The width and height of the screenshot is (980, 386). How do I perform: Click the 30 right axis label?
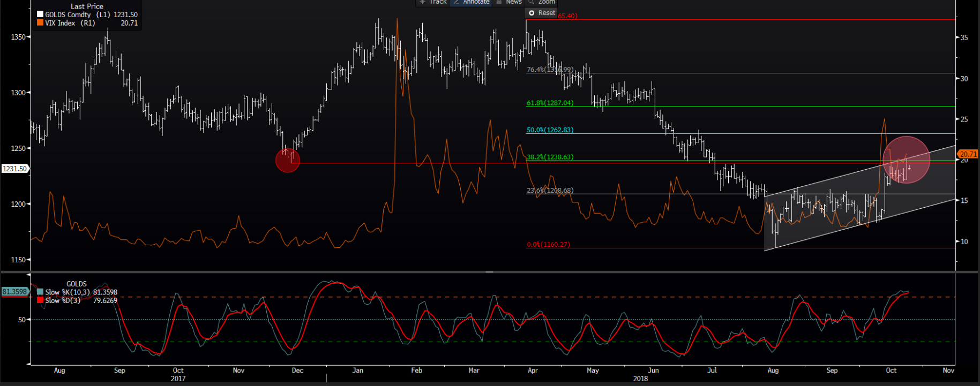(964, 79)
